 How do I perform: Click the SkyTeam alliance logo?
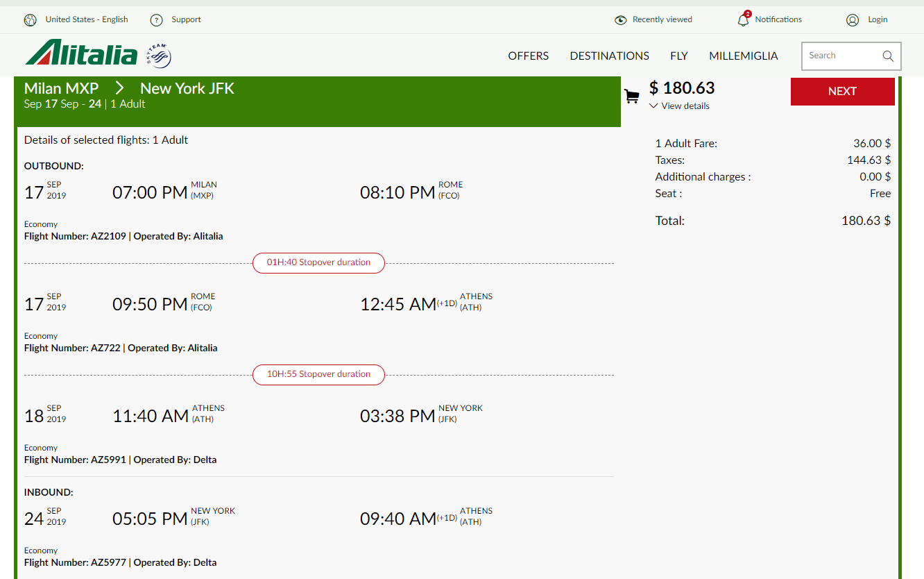[x=158, y=56]
